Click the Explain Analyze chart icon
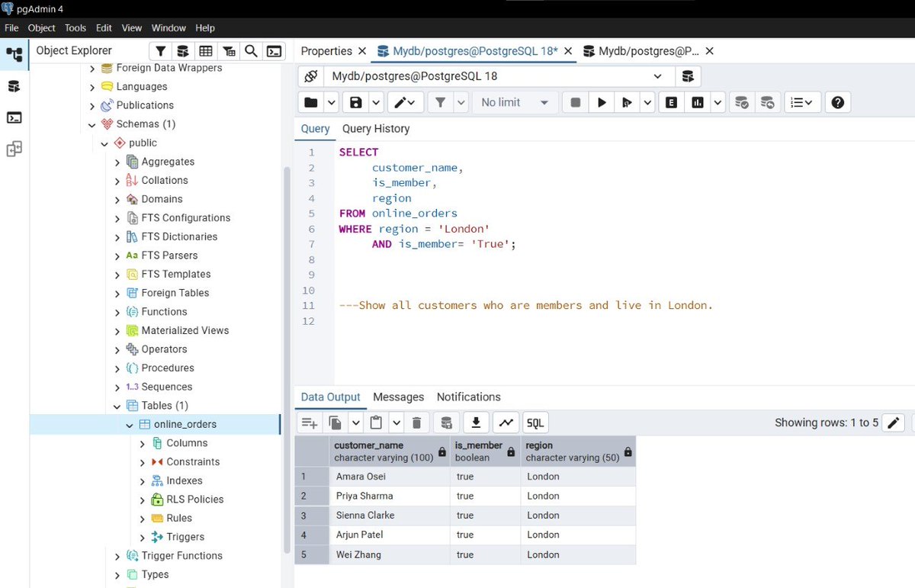Screen dimensions: 915x588 tap(698, 102)
